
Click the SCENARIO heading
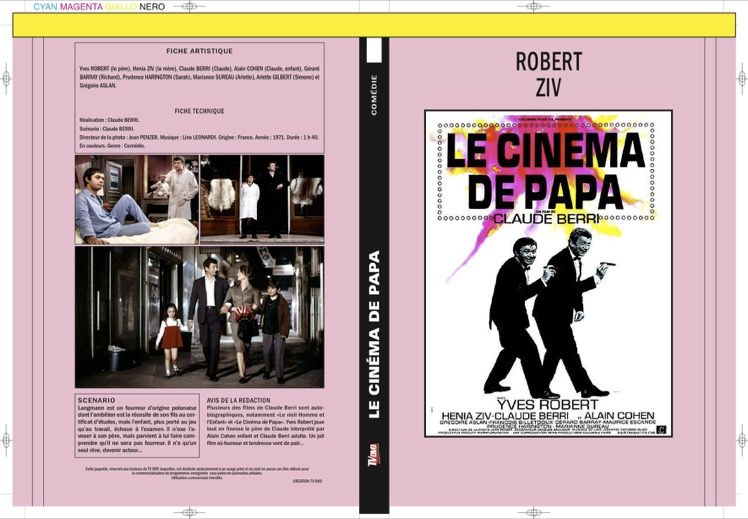[97, 400]
